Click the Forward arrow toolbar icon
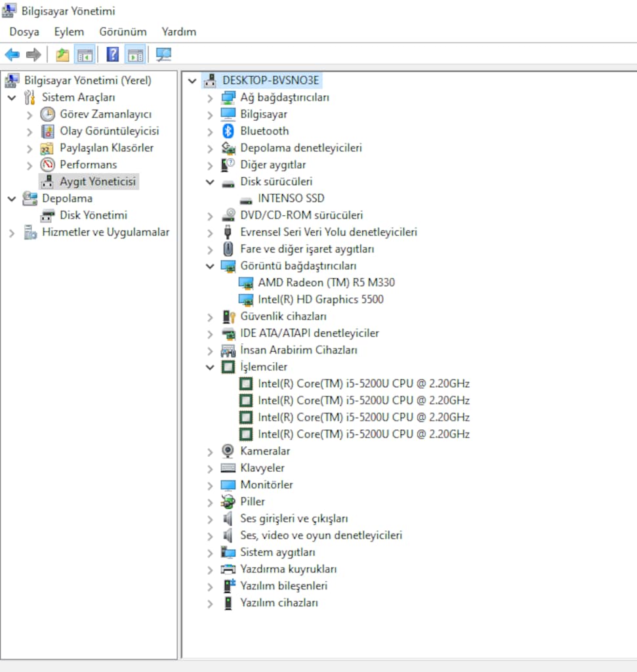This screenshot has height=672, width=637. tap(33, 54)
